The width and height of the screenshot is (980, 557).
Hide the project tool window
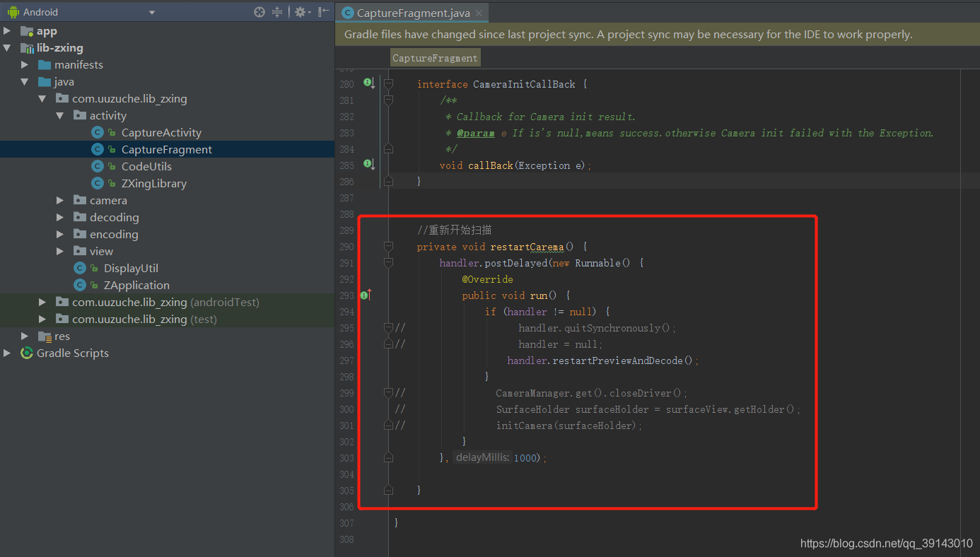(324, 12)
